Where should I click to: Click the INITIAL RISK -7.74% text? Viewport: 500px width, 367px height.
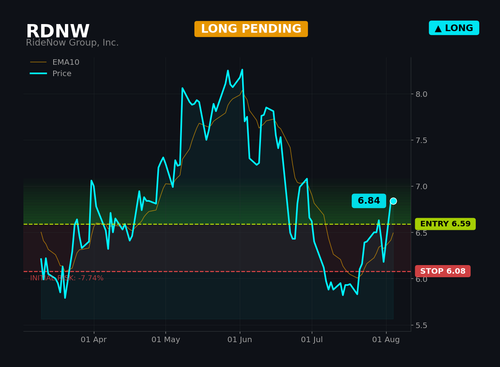click(x=67, y=278)
